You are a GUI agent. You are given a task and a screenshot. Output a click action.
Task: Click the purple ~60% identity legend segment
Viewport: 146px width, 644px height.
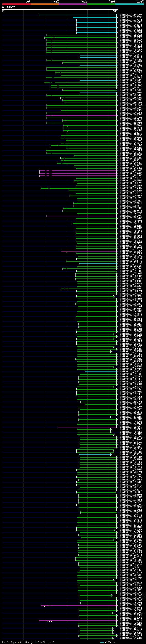click(x=73, y=4)
